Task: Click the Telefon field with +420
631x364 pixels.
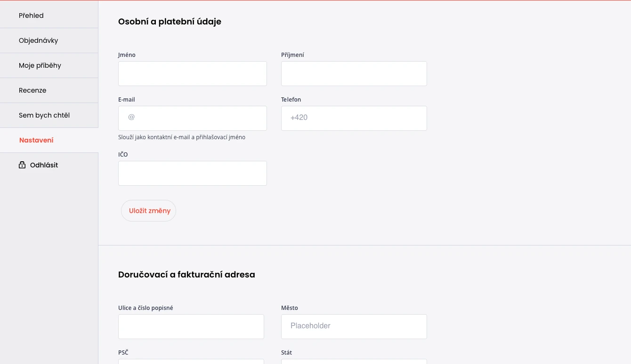Action: [x=354, y=118]
